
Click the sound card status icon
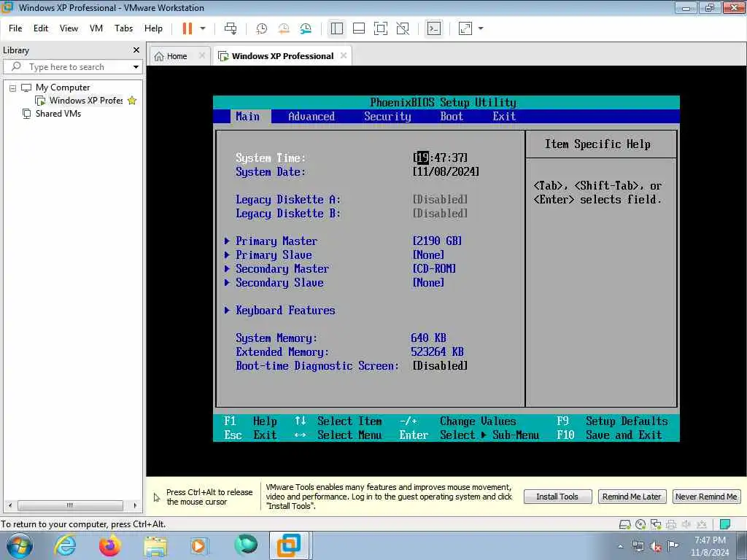click(686, 524)
